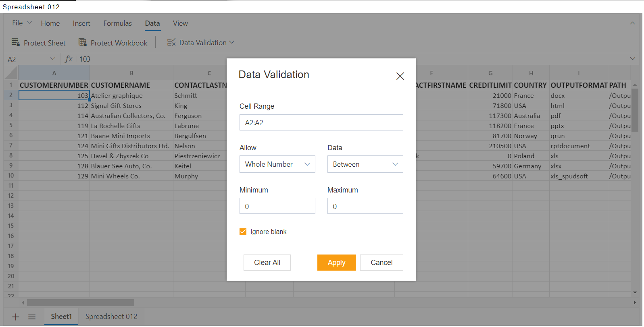The height and width of the screenshot is (327, 644).
Task: Click the fx insert function icon
Action: pyautogui.click(x=69, y=59)
